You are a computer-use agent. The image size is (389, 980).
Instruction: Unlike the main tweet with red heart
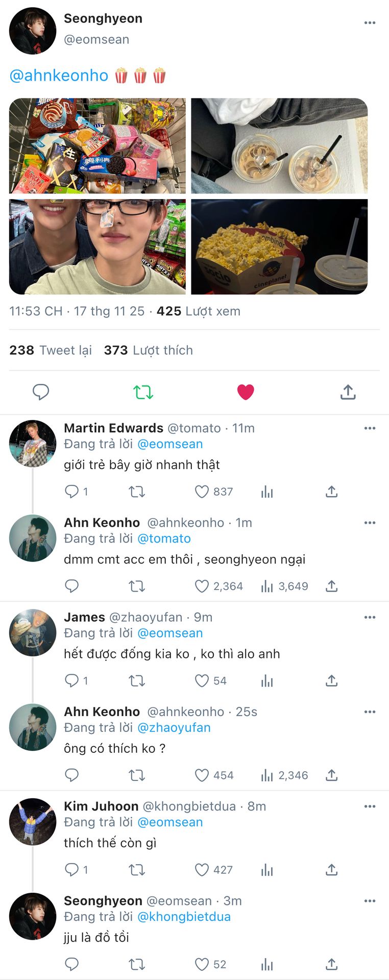point(246,392)
